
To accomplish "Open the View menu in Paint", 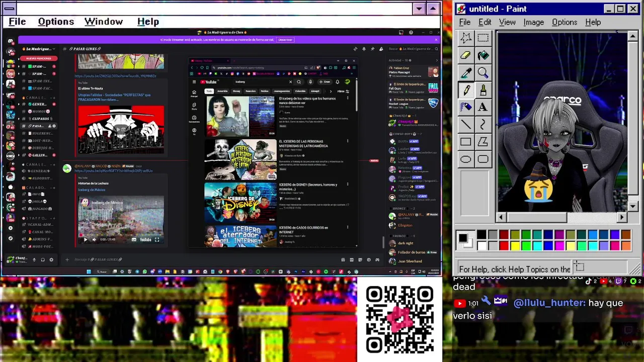I will (x=507, y=22).
